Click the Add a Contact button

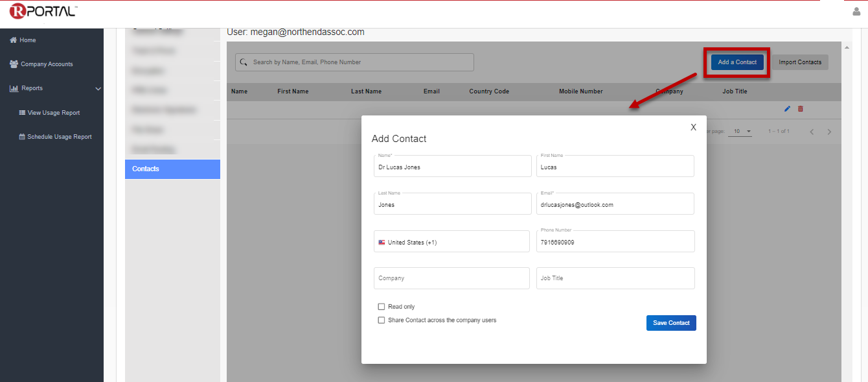pyautogui.click(x=737, y=62)
